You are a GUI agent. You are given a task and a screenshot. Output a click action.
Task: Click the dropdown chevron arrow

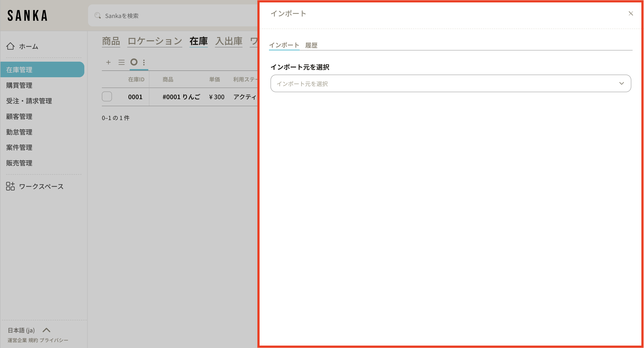[621, 84]
